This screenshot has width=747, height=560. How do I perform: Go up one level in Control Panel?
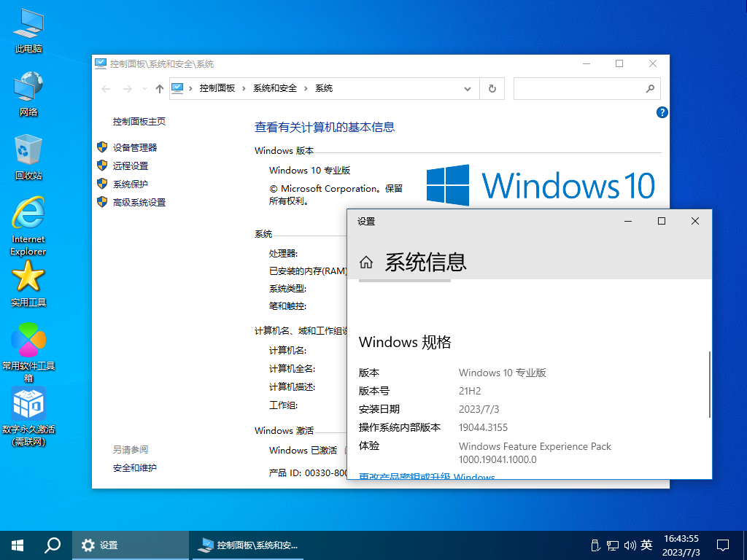click(x=160, y=88)
